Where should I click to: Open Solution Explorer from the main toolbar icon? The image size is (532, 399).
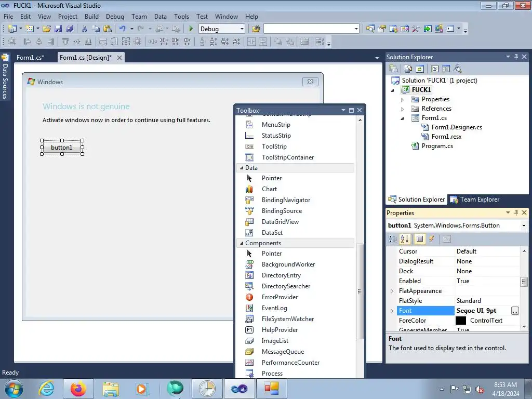point(370,29)
